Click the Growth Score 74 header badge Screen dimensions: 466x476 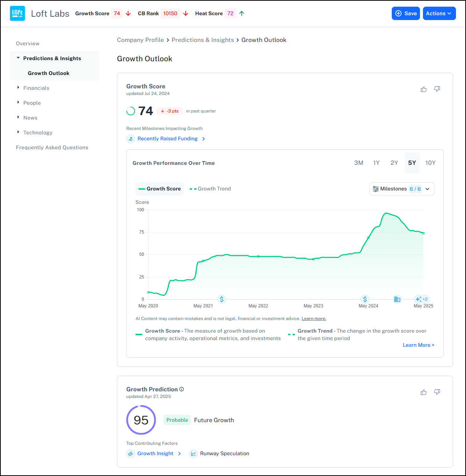point(117,13)
